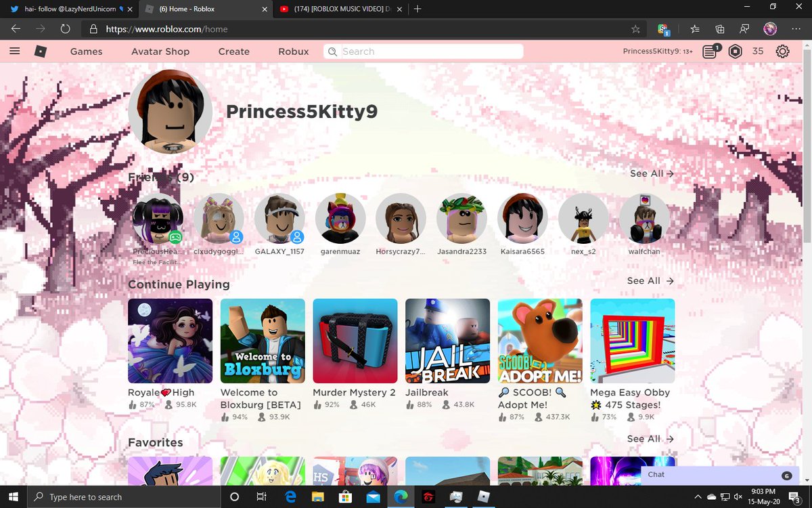Open the Roblox settings gear
This screenshot has height=508, width=812.
pos(783,51)
